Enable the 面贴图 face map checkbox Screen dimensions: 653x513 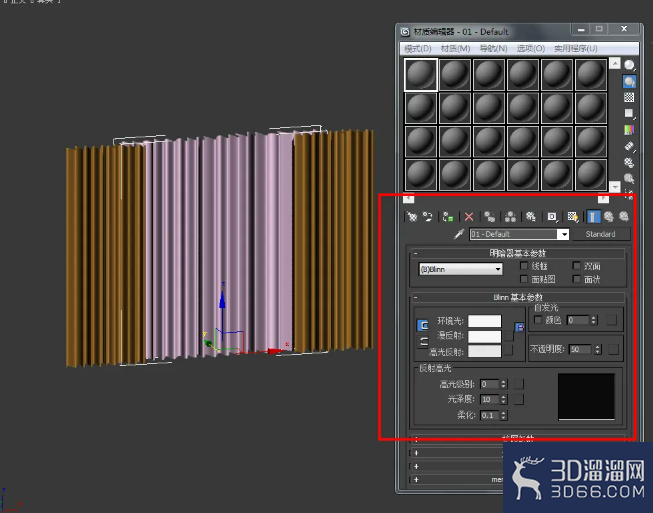(x=524, y=279)
